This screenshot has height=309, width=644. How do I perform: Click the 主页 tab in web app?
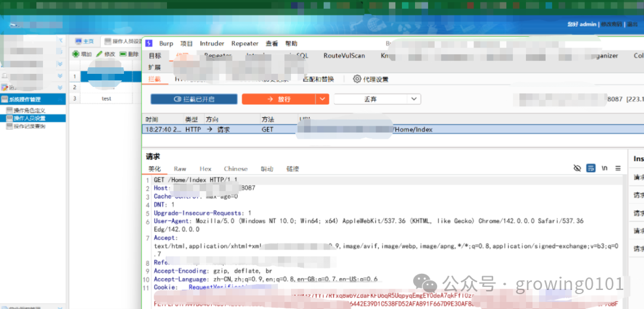(85, 42)
